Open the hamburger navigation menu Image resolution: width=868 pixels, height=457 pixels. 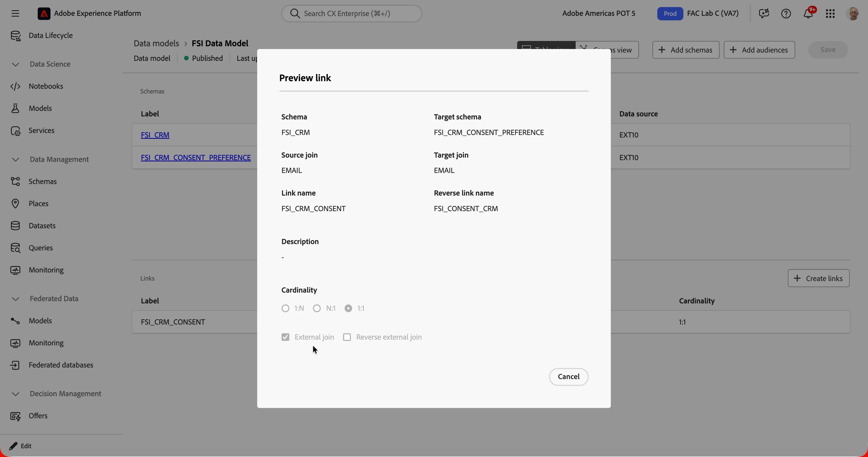point(15,14)
